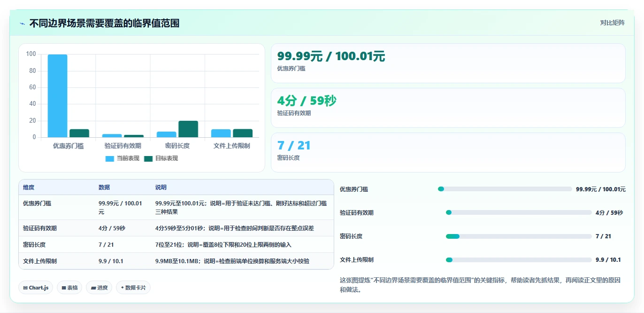Click the title 不同边界场景需要覆盖的临界值范围
Image resolution: width=644 pixels, height=313 pixels.
(x=104, y=23)
